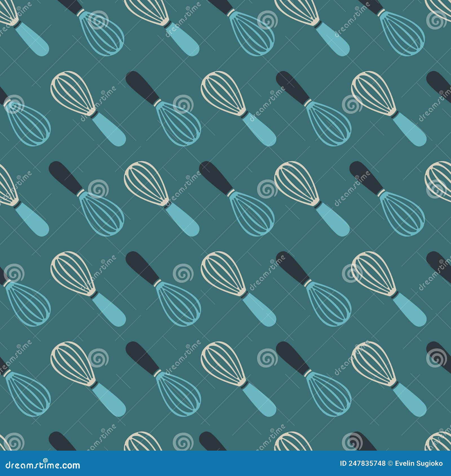This screenshot has height=476, width=451.
Task: Select the image ID 247835748 text
Action: tap(362, 464)
